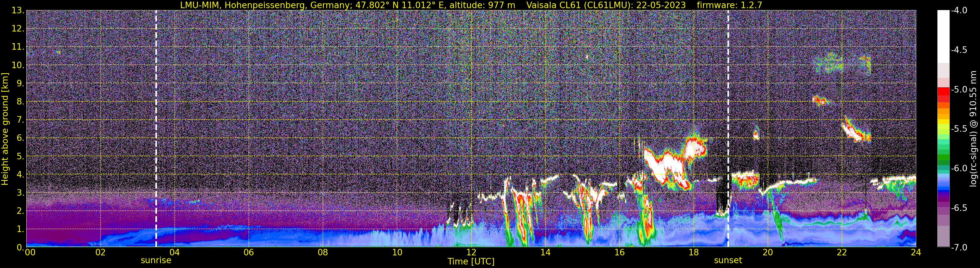
Task: Click the '12' tick on the time axis
Action: (471, 252)
